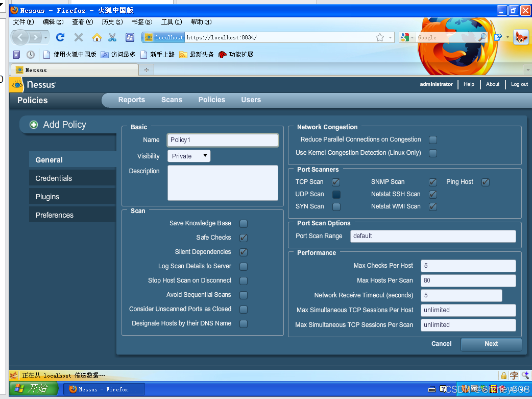Click into the policy Name field
Screen dimensions: 532x399
223,140
